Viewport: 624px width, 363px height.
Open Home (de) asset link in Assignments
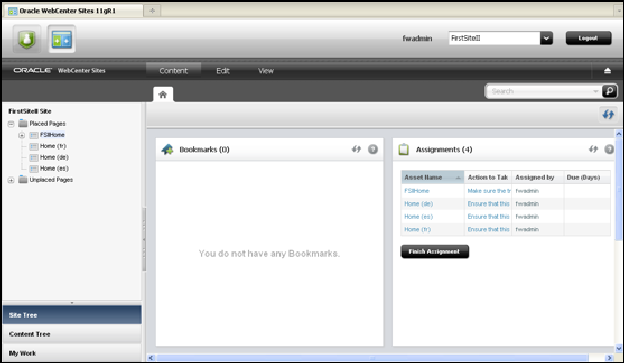[418, 204]
